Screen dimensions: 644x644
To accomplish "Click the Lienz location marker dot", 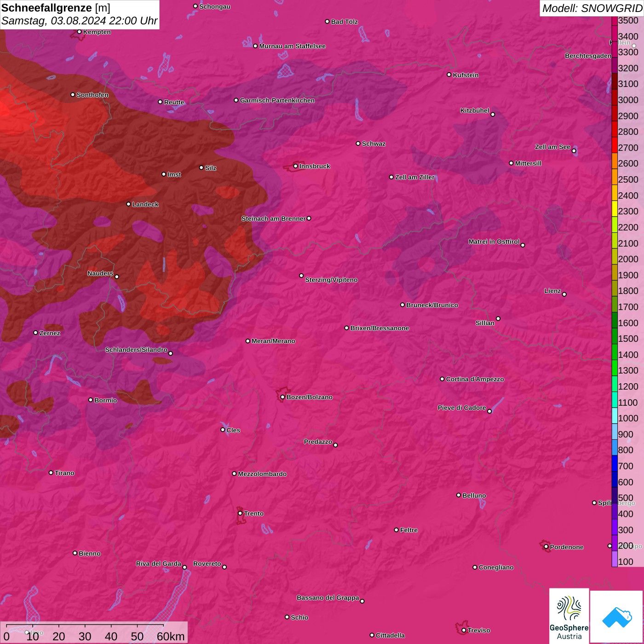I will pos(564,294).
